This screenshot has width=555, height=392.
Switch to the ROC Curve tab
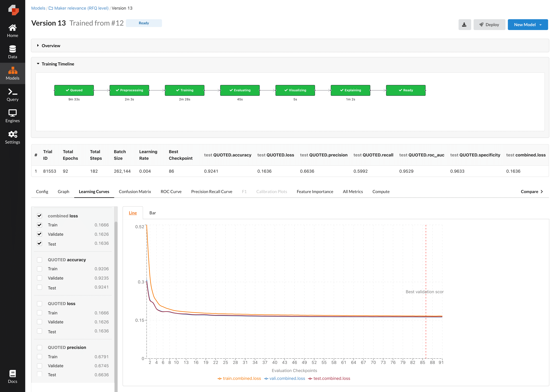(170, 192)
